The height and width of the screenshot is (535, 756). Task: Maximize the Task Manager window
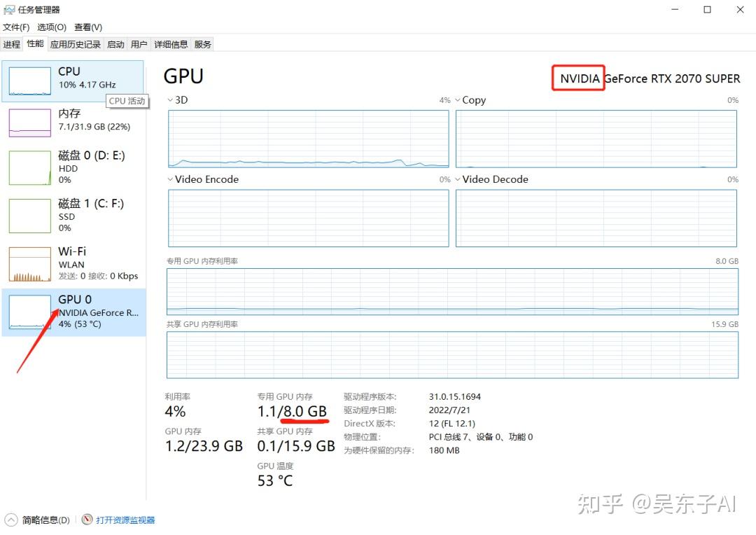coord(707,10)
